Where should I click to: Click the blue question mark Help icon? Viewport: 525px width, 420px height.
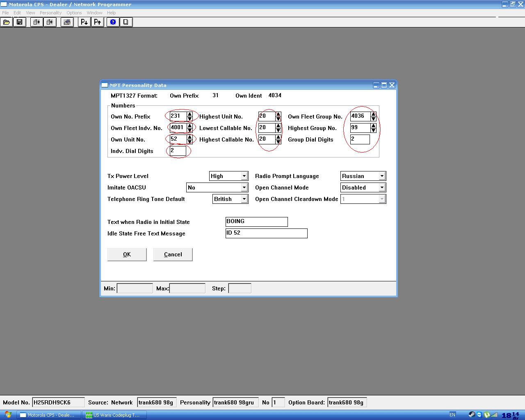tap(113, 22)
